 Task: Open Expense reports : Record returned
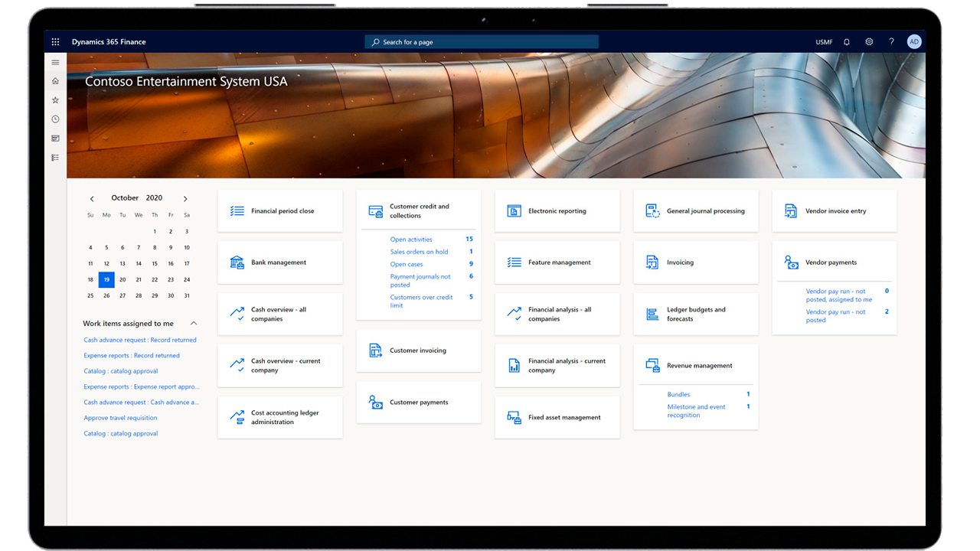click(x=132, y=355)
